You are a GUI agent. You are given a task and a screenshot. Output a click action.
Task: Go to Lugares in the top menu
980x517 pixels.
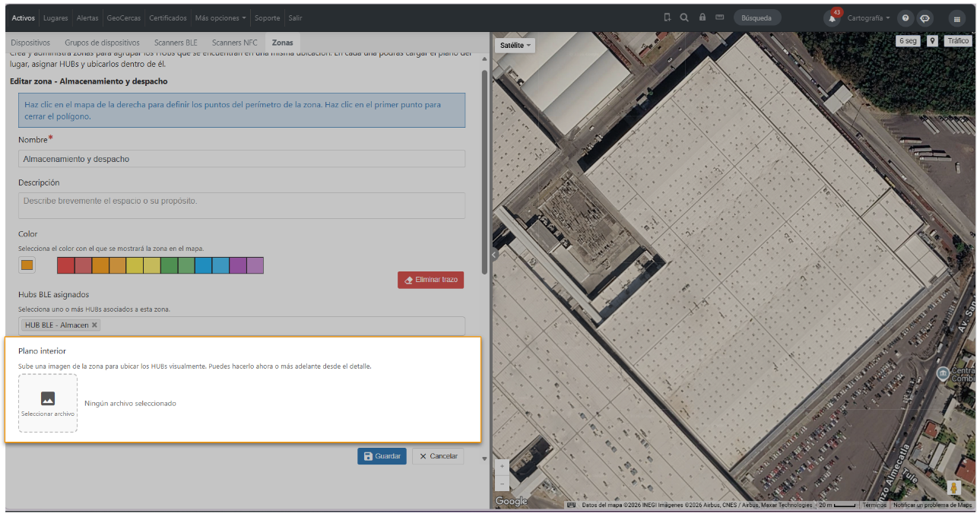56,18
